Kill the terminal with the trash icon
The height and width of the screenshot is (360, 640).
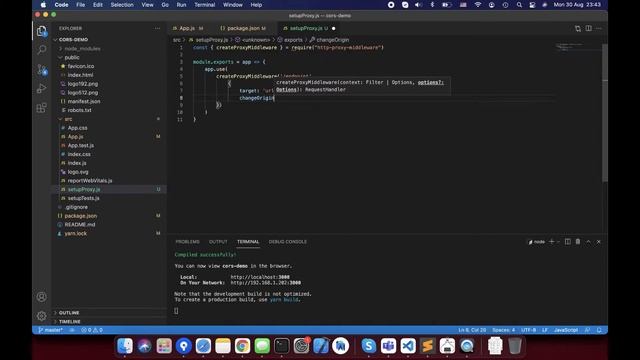(578, 242)
